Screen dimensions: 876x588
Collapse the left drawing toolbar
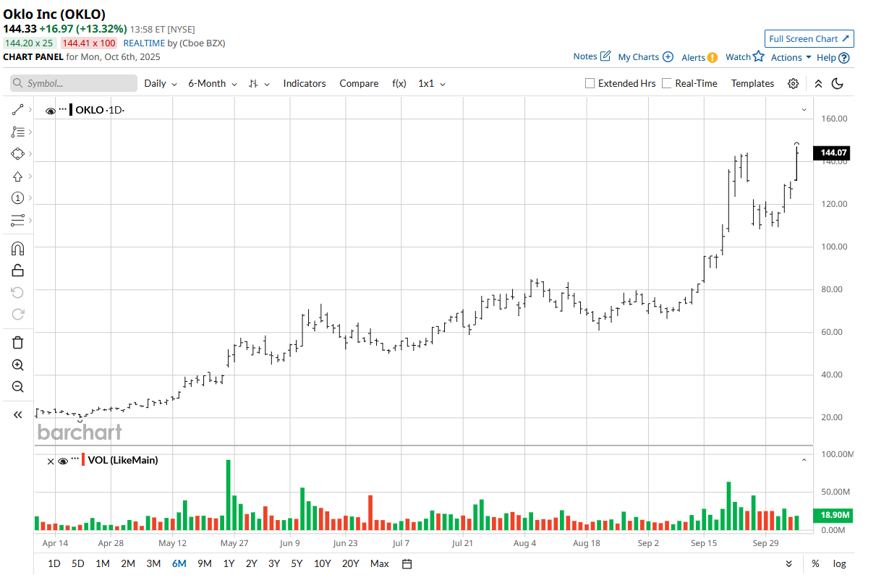(x=18, y=414)
